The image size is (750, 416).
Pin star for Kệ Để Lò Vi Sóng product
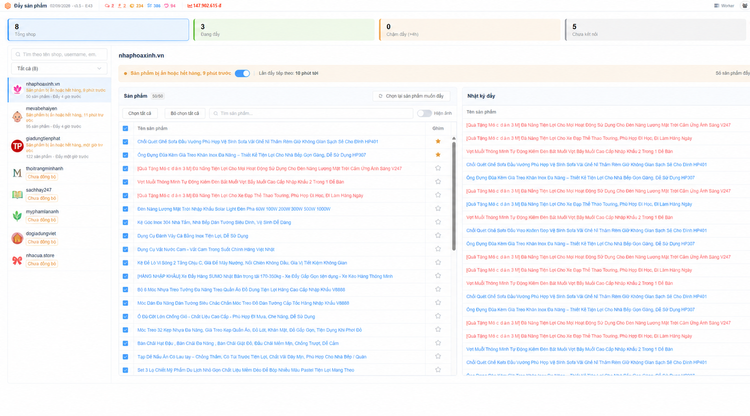click(x=438, y=262)
